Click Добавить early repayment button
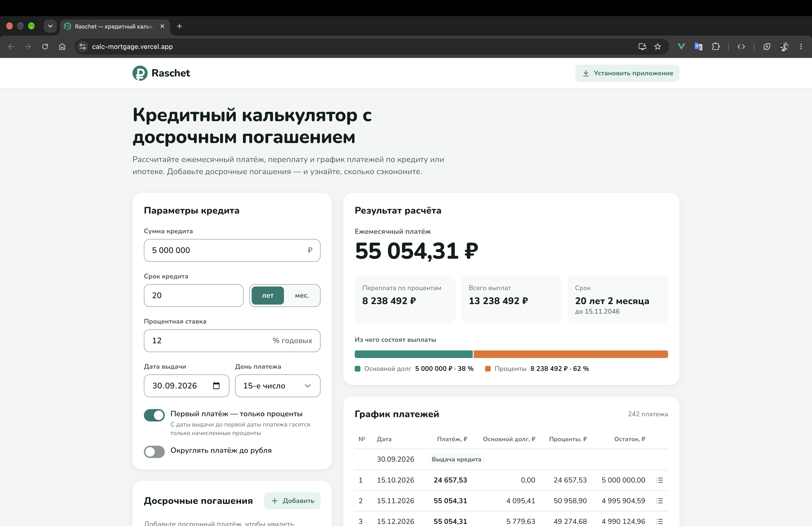Viewport: 812px width, 526px height. (x=292, y=501)
